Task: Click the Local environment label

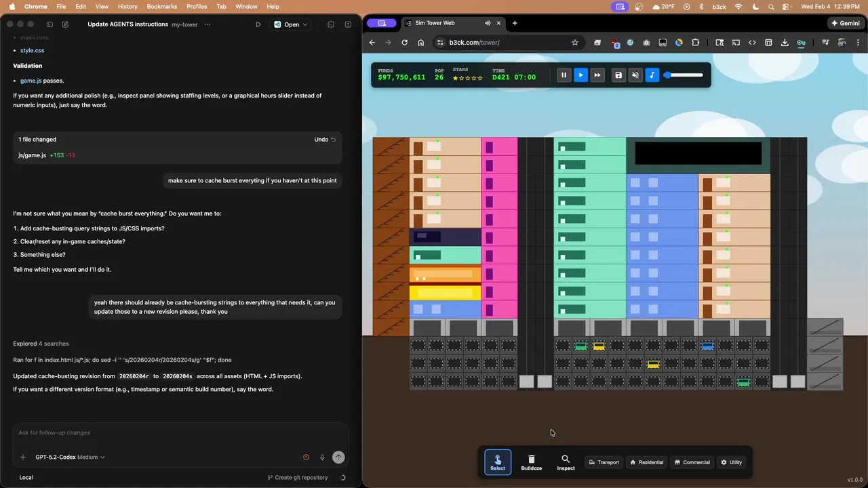Action: click(26, 477)
